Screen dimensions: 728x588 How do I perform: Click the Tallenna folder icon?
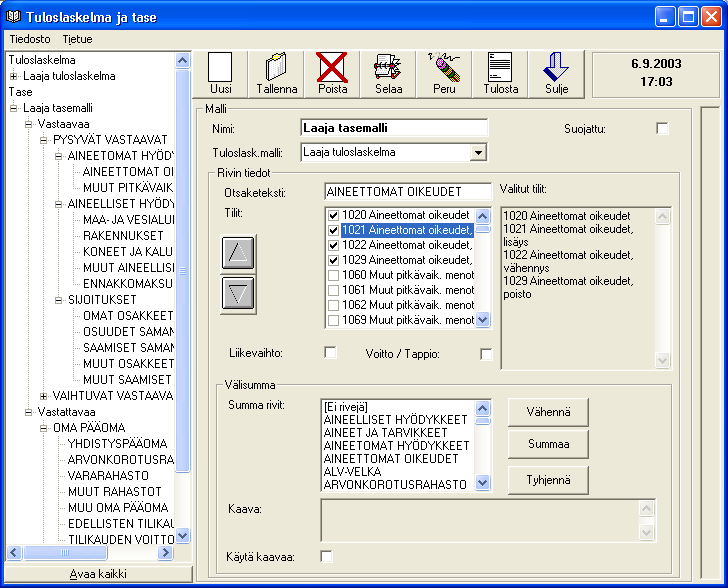(276, 67)
